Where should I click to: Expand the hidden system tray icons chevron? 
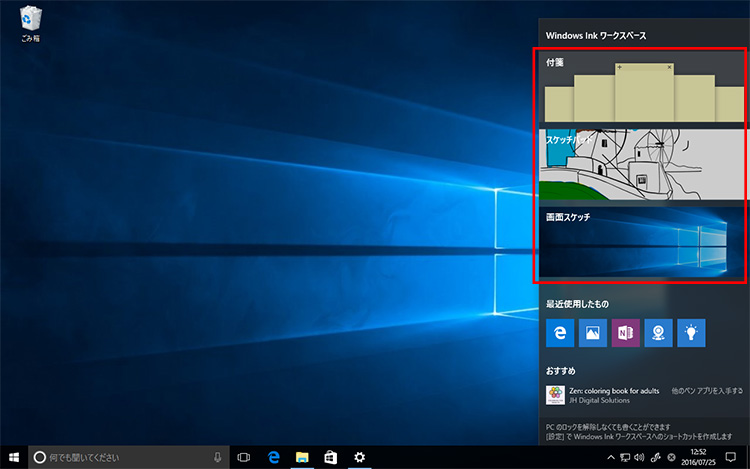tap(609, 457)
